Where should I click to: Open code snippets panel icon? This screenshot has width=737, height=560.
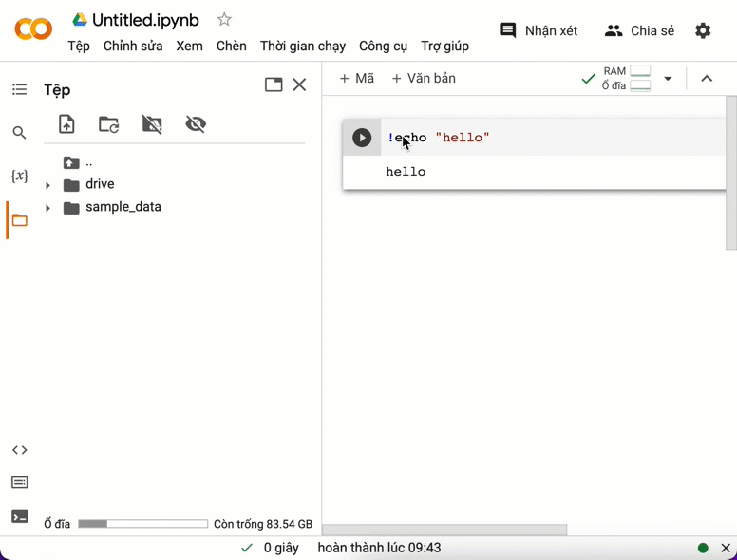(x=19, y=450)
